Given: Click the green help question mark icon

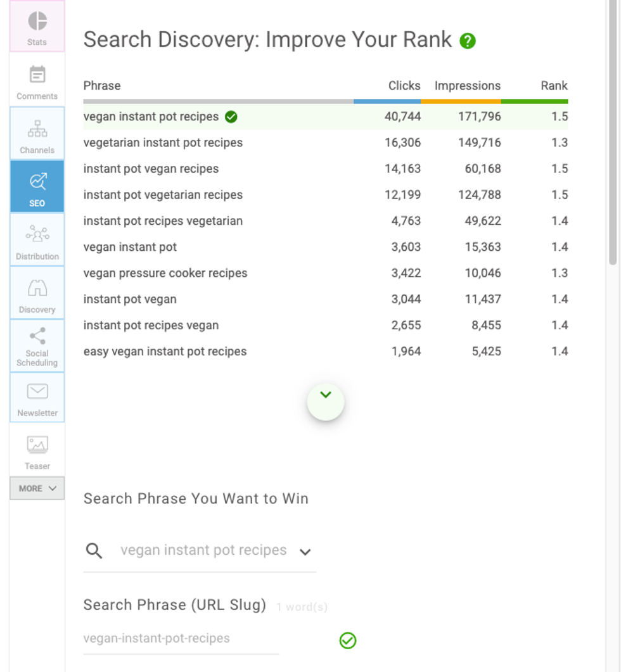Looking at the screenshot, I should point(468,41).
